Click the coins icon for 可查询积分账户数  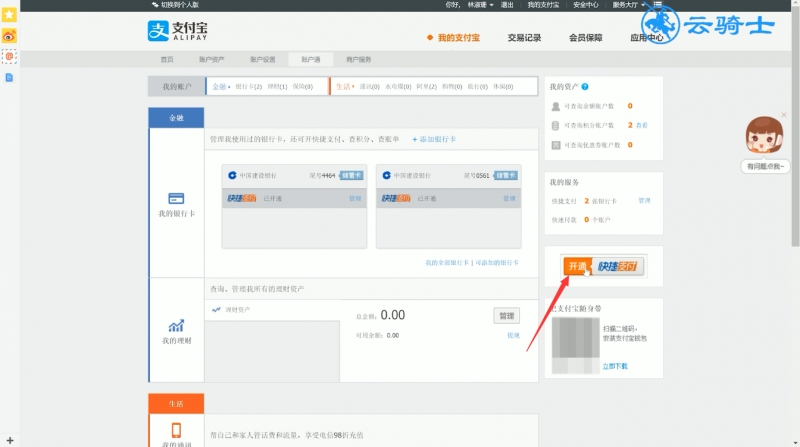coord(556,126)
